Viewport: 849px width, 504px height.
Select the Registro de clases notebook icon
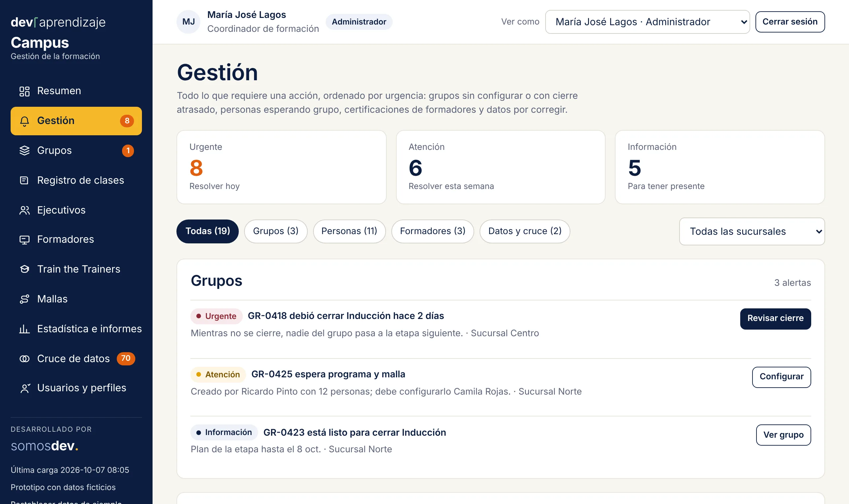click(x=25, y=180)
